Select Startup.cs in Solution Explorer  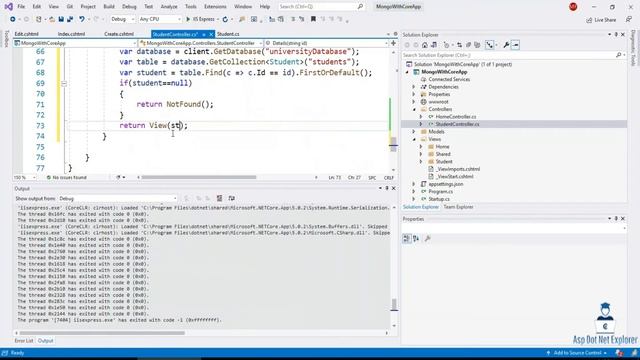tap(439, 199)
